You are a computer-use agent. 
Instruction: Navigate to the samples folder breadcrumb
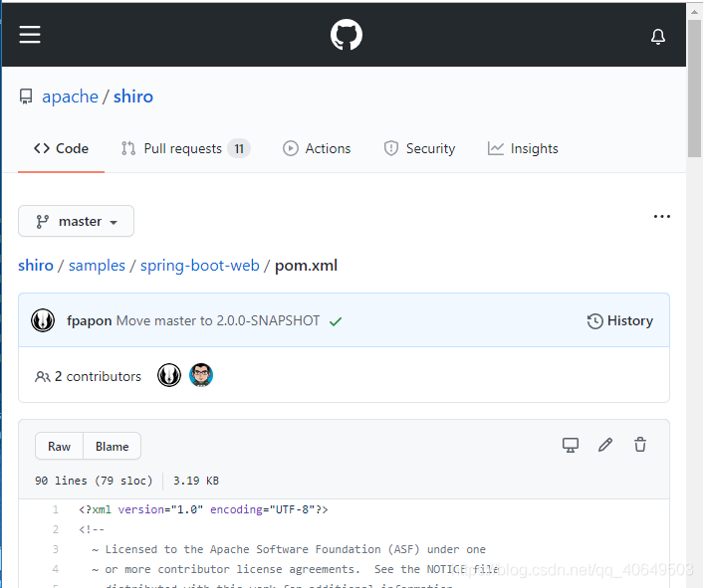pyautogui.click(x=98, y=266)
